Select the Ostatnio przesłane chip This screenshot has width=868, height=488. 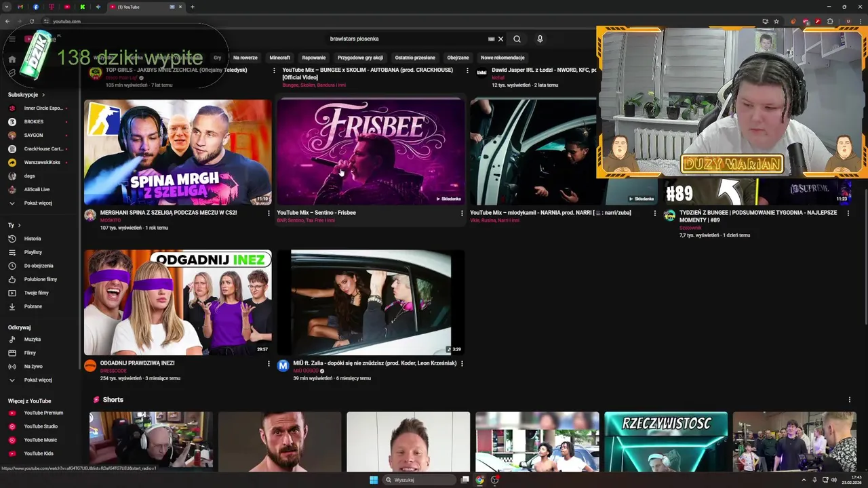[415, 58]
